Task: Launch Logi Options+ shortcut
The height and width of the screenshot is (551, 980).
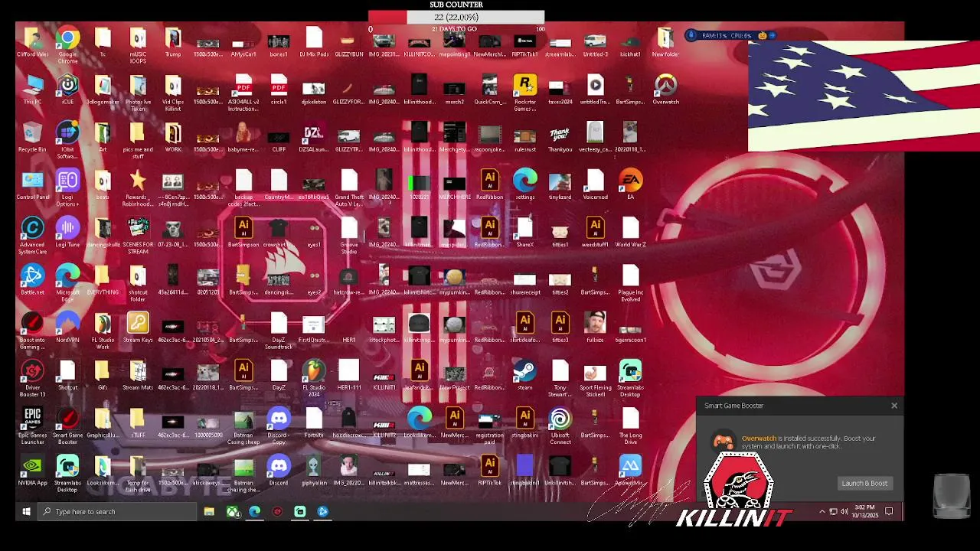Action: pos(67,187)
